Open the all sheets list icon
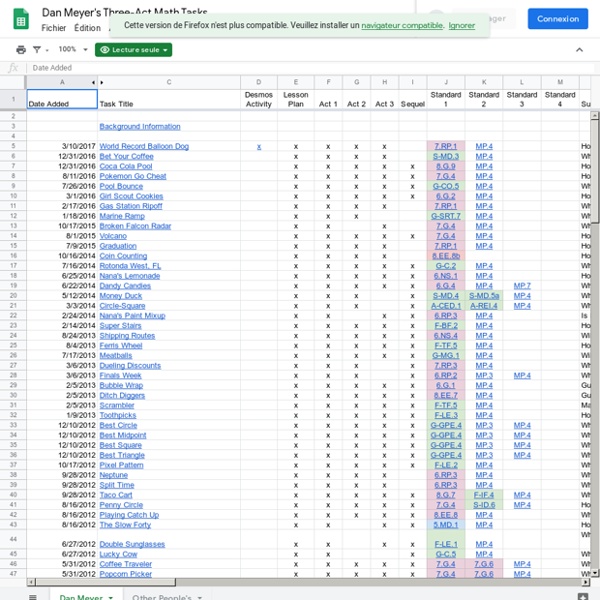Viewport: 600px width, 600px height. [x=33, y=596]
